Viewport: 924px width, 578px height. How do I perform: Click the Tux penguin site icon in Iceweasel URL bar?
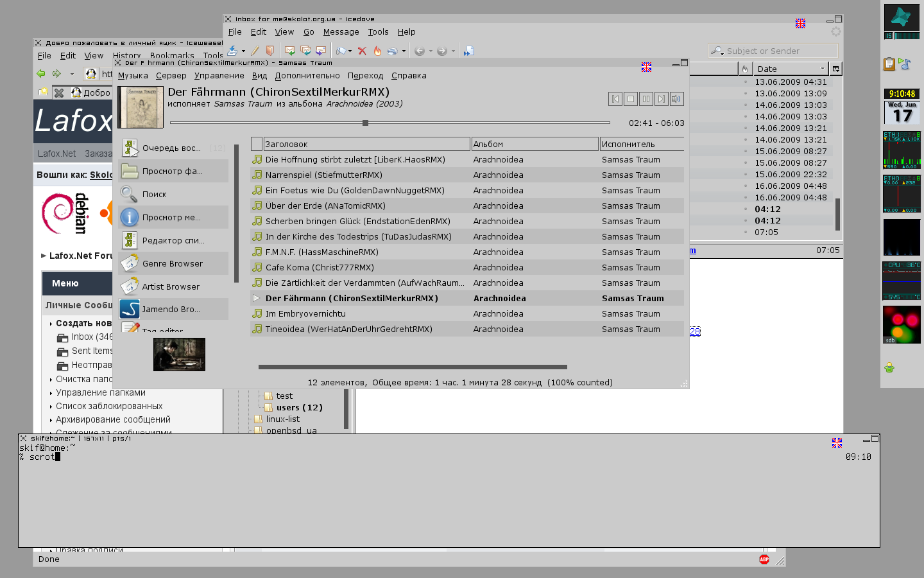(91, 74)
